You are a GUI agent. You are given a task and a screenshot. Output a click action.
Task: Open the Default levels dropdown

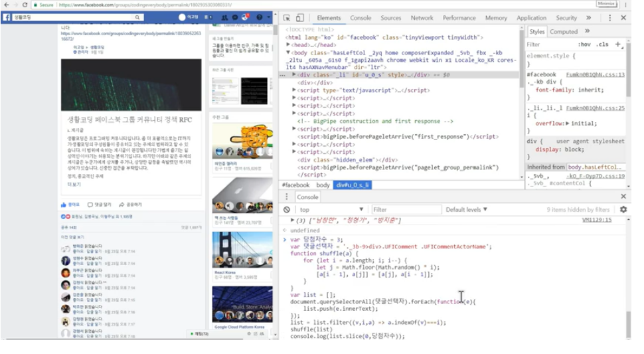(x=467, y=209)
